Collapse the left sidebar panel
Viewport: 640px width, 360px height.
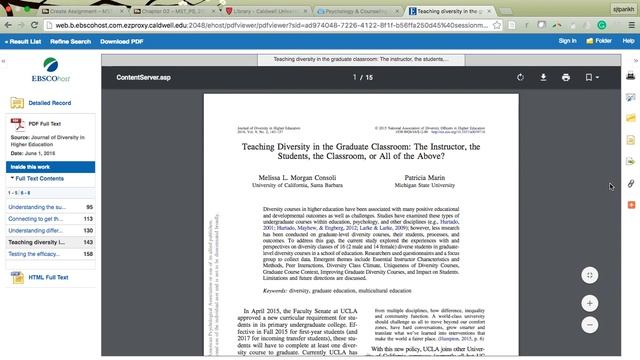click(x=3, y=61)
